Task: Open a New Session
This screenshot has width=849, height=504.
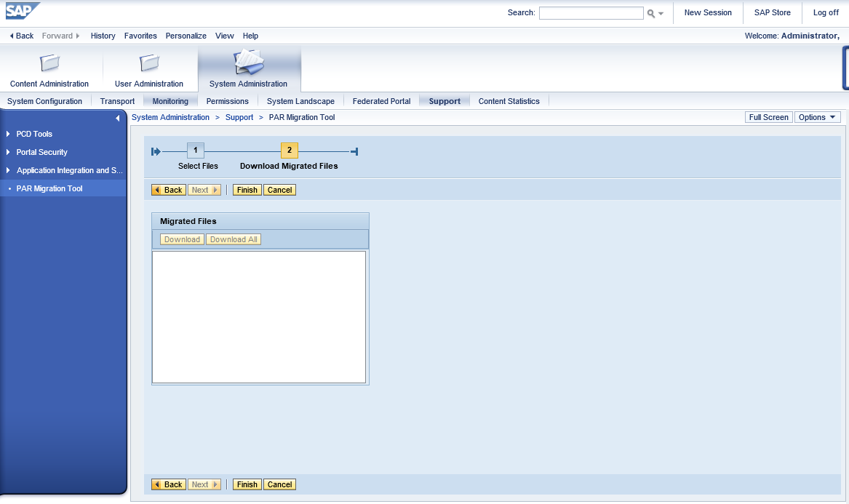Action: point(708,12)
